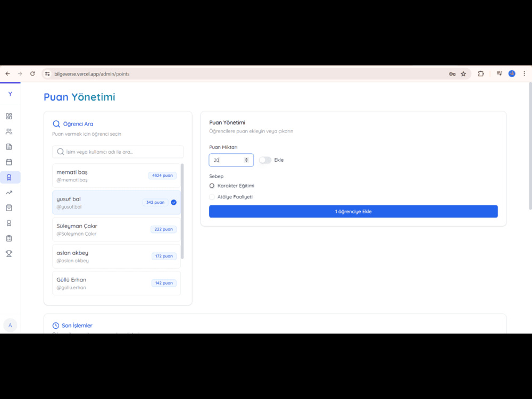The width and height of the screenshot is (532, 399).
Task: Select student Süleyman Çakır
Action: pos(117,229)
